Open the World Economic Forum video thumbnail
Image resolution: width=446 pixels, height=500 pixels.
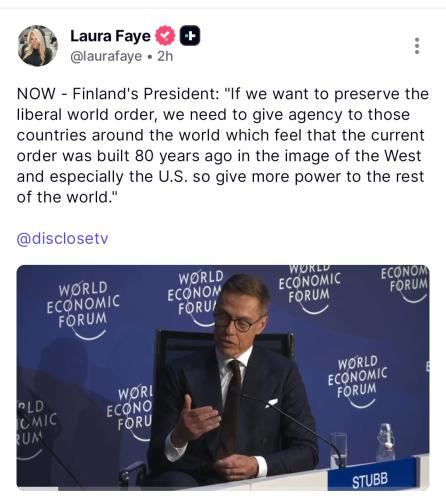pyautogui.click(x=223, y=377)
